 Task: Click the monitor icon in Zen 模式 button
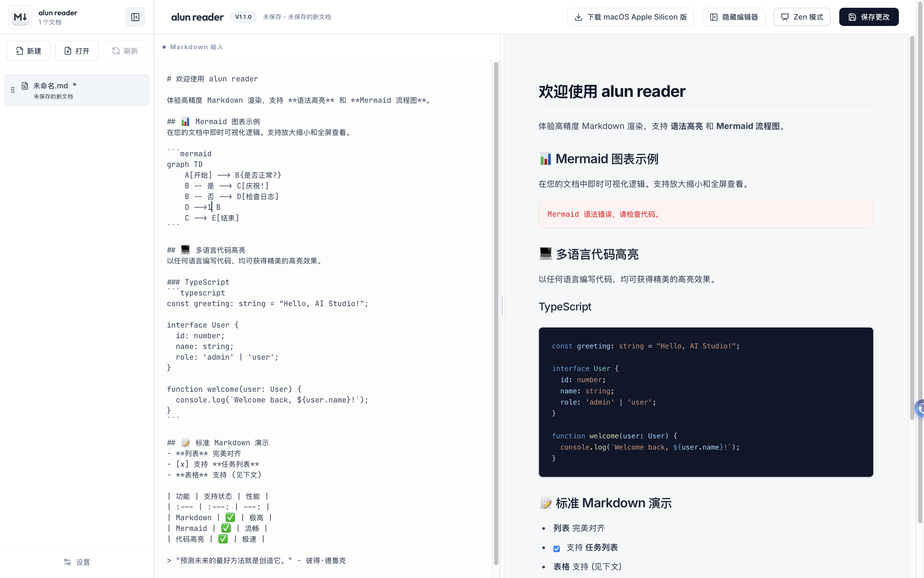tap(785, 17)
